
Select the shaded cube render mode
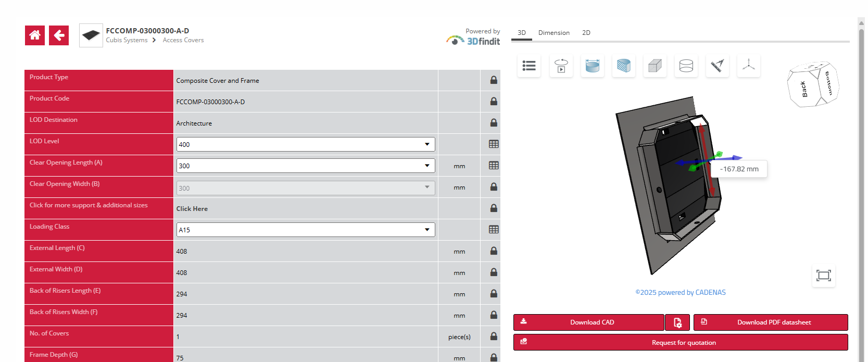tap(655, 66)
